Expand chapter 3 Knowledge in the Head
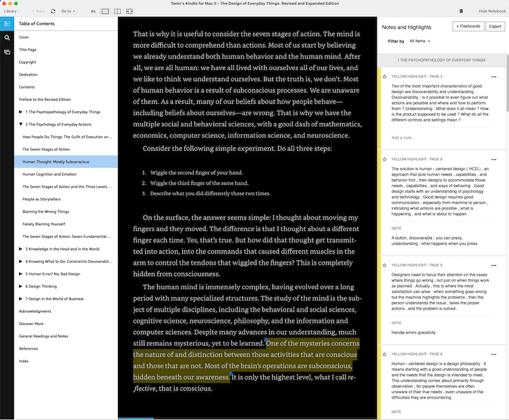This screenshot has width=509, height=420. click(21, 249)
